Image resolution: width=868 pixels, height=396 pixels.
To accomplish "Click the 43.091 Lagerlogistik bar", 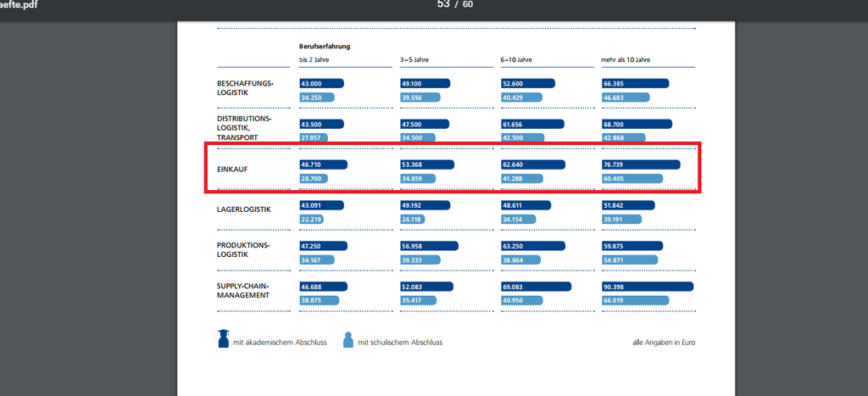I will pos(321,205).
